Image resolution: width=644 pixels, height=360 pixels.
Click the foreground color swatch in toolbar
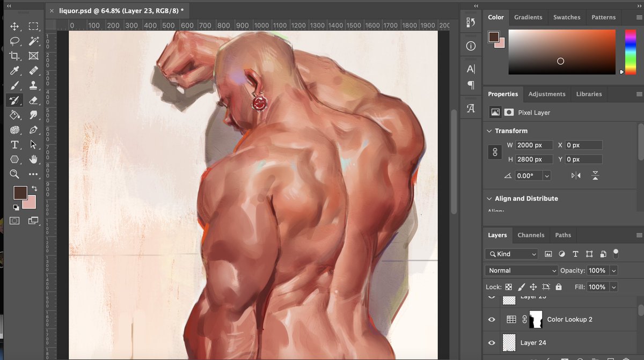click(20, 193)
